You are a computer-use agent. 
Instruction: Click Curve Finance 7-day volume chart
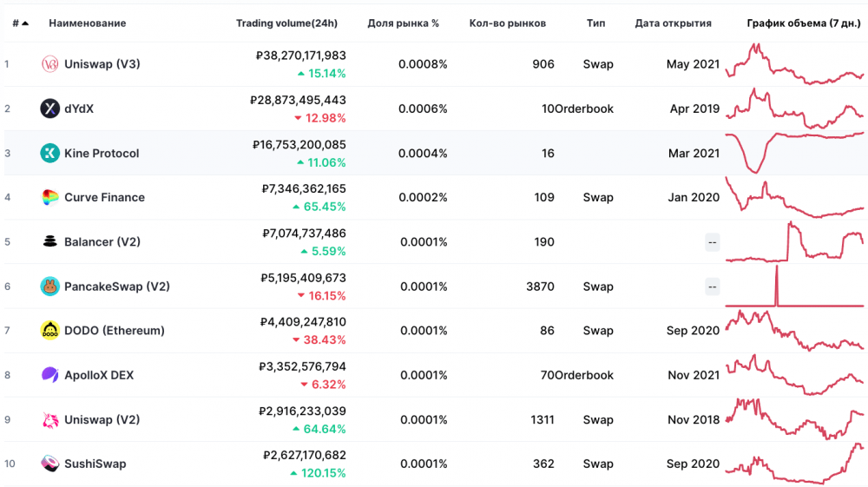point(795,198)
